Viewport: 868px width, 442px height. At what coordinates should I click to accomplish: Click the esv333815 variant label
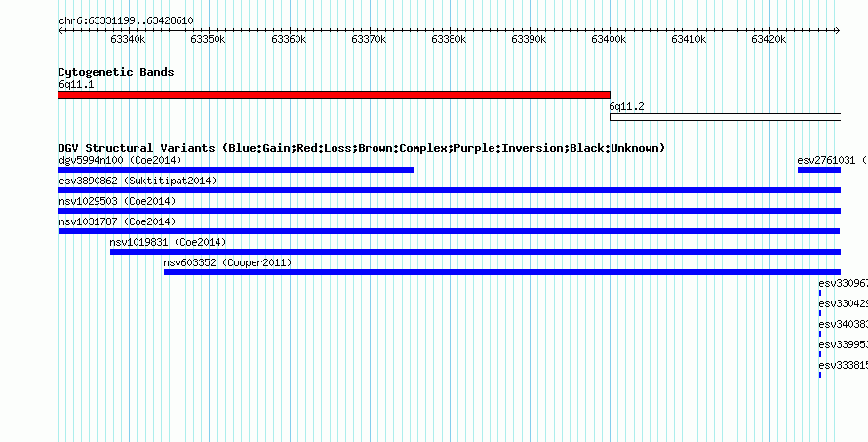[x=843, y=365]
